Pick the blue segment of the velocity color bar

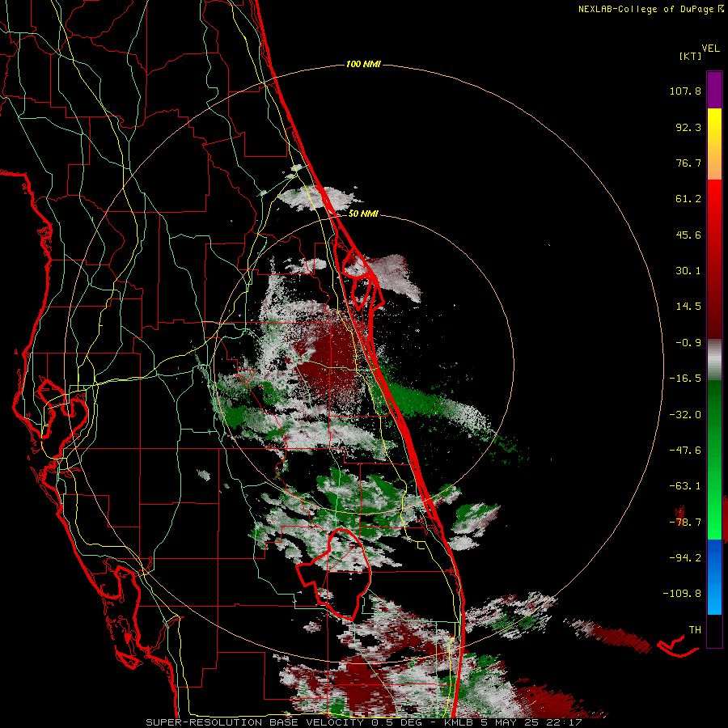(714, 577)
